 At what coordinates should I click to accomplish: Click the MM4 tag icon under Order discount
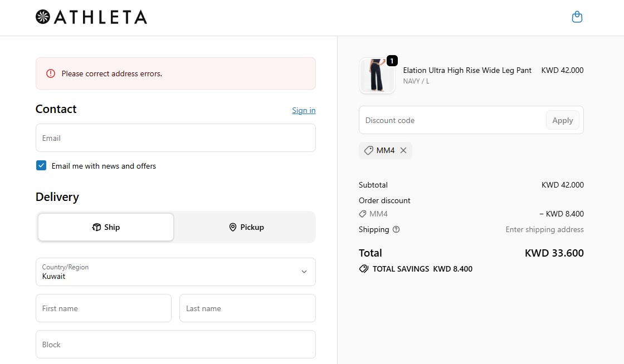point(363,214)
